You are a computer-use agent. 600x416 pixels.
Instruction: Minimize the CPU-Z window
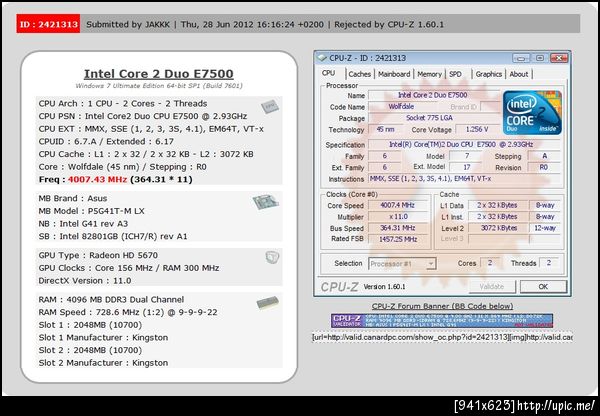[521, 58]
